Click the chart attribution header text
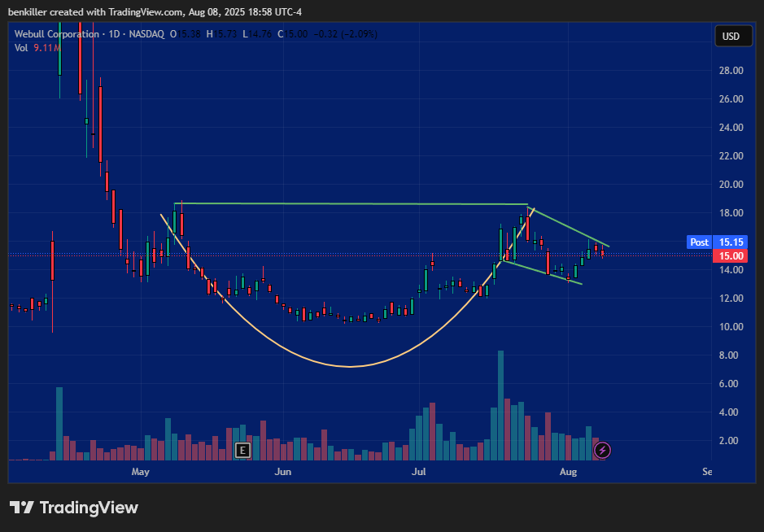The width and height of the screenshot is (764, 532). (155, 11)
